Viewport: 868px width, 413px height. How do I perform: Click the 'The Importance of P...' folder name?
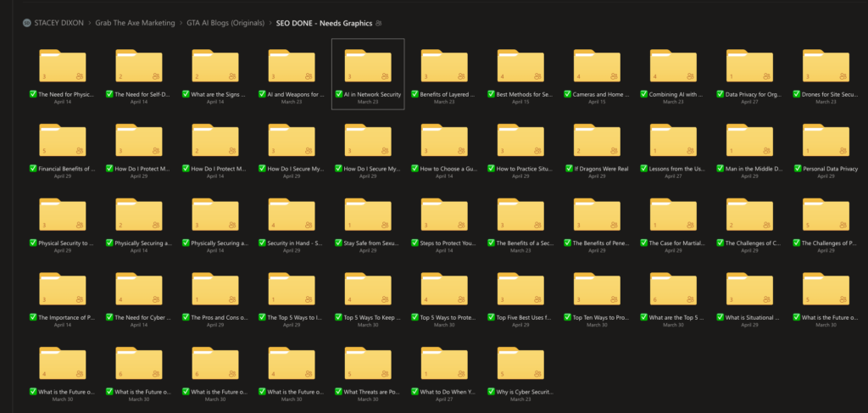[x=66, y=318]
